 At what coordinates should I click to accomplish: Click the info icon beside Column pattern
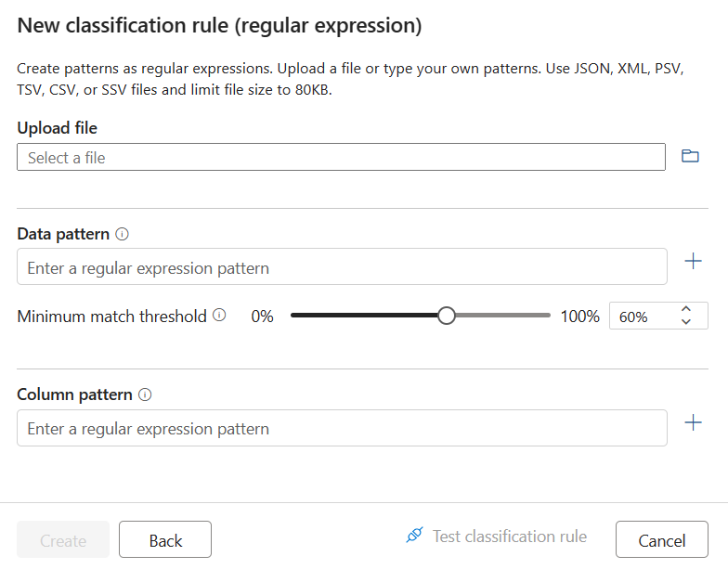tap(145, 394)
